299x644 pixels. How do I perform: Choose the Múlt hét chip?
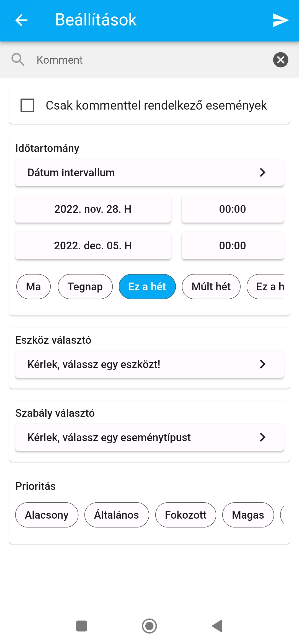pos(211,287)
